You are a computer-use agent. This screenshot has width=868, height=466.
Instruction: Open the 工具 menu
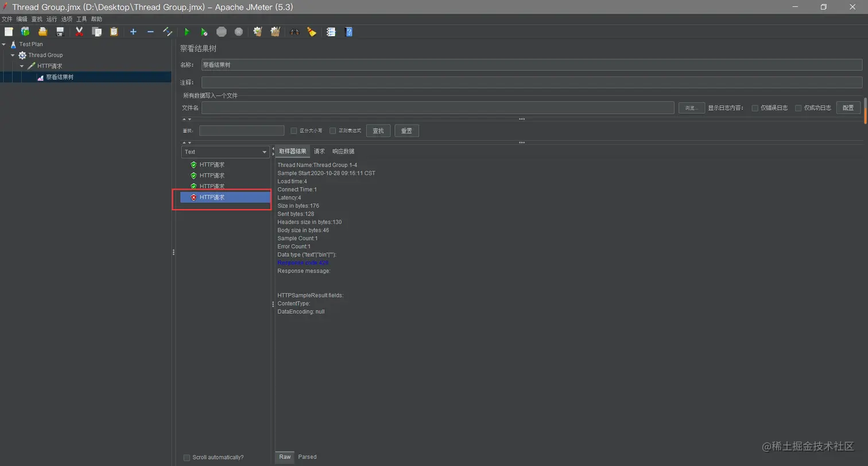tap(82, 19)
